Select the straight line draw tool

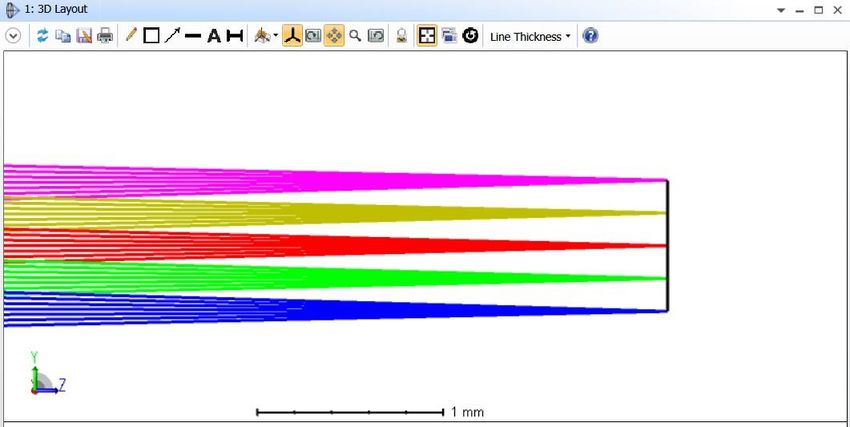coord(193,36)
